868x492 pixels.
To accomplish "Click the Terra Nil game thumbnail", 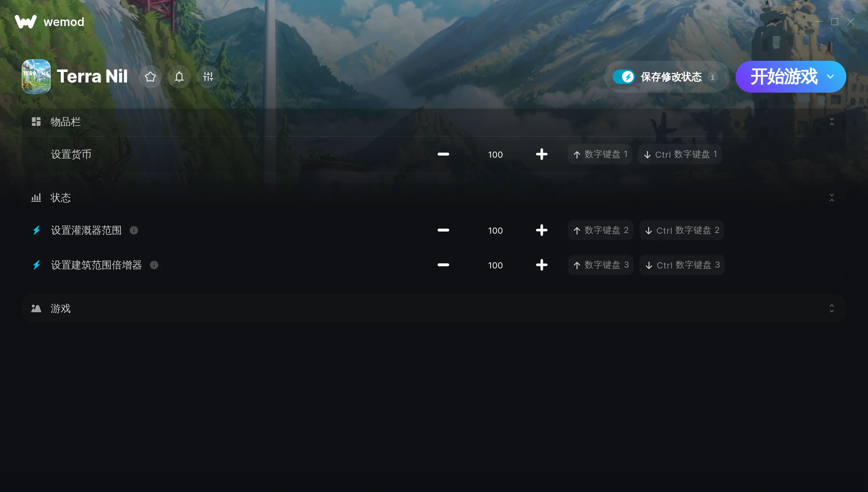I will pos(36,77).
